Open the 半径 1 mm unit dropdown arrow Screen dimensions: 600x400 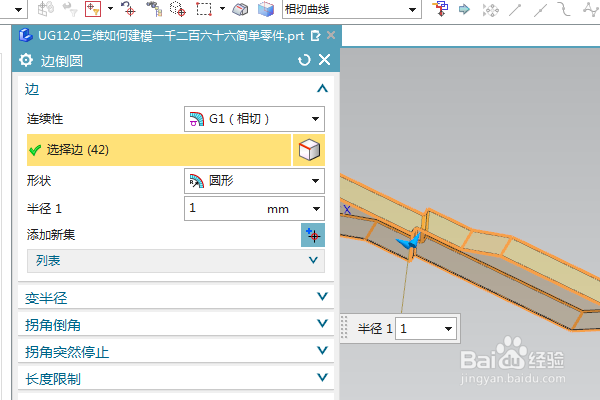pyautogui.click(x=316, y=209)
